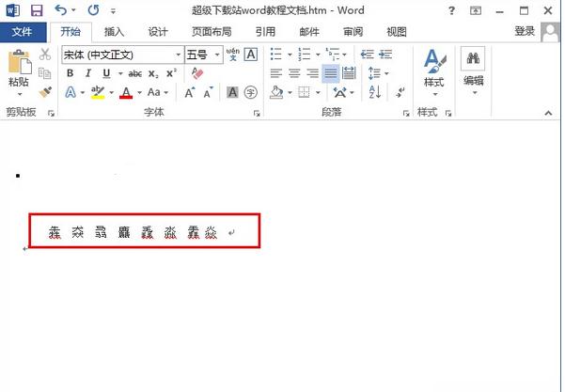565x392 pixels.
Task: Align text right
Action: point(312,73)
